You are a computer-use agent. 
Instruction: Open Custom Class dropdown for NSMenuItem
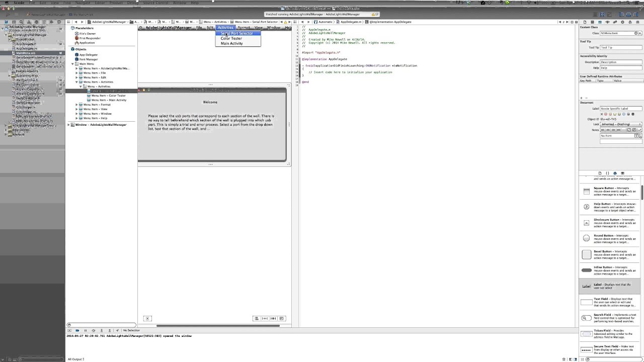[640, 33]
